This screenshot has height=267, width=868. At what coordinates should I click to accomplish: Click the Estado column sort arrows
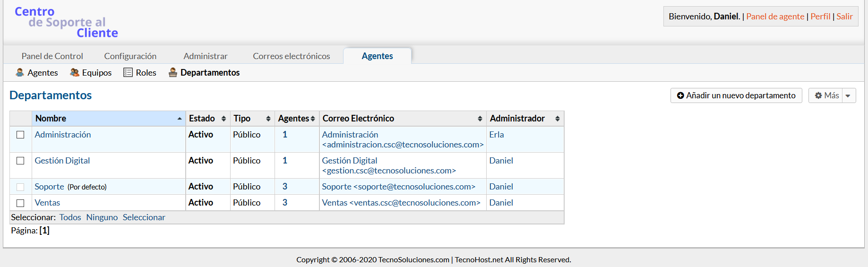[x=223, y=119]
